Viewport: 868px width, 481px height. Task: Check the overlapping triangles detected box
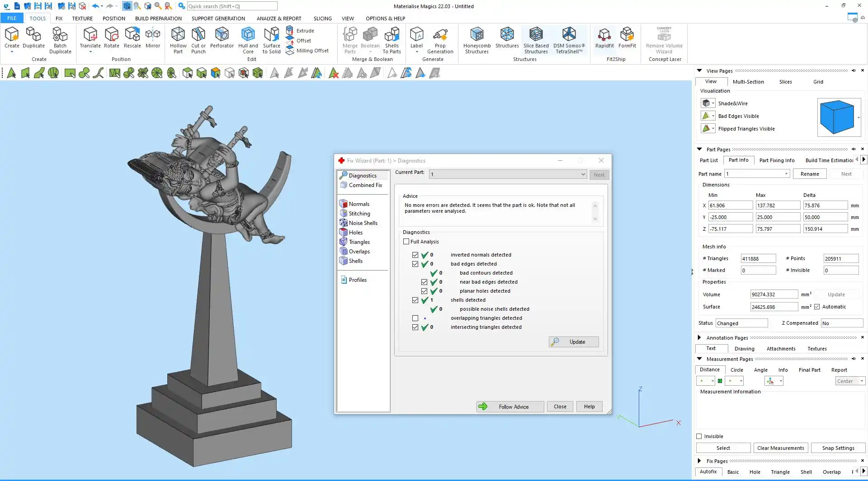click(415, 318)
